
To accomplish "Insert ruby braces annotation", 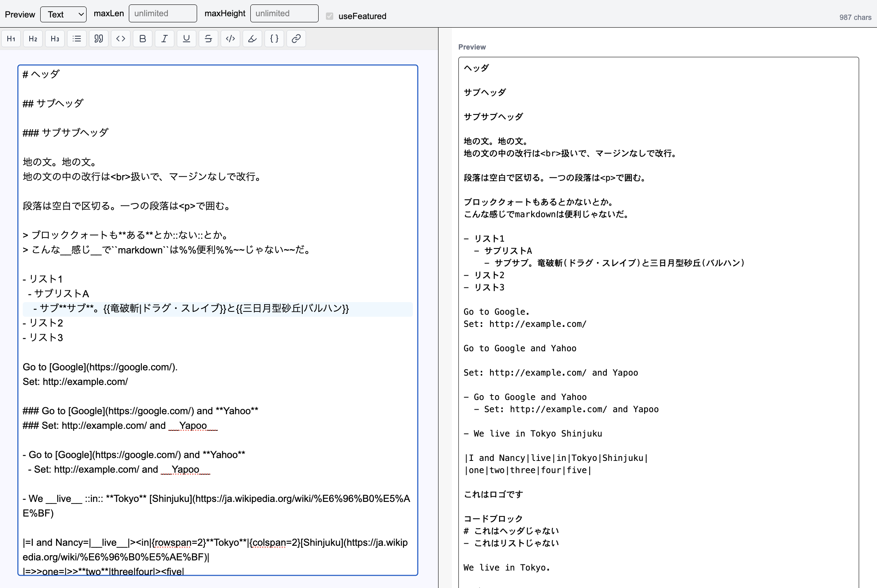I will coord(274,39).
